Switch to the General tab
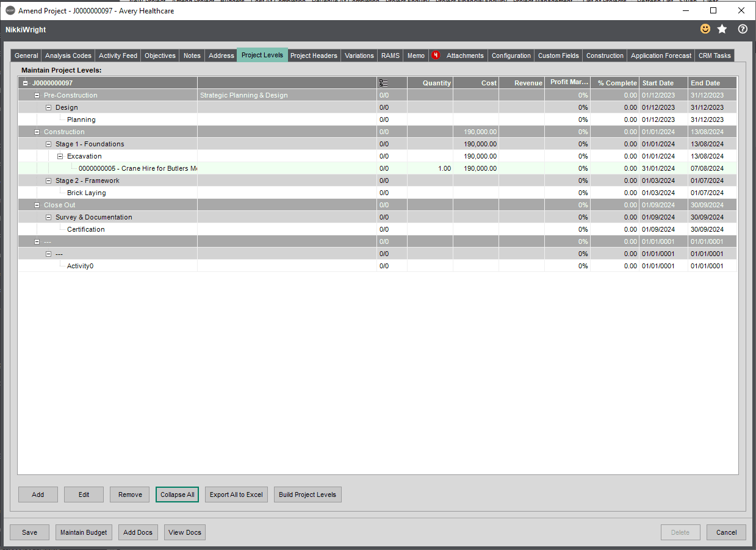Screen dimensions: 756x550 [26, 55]
